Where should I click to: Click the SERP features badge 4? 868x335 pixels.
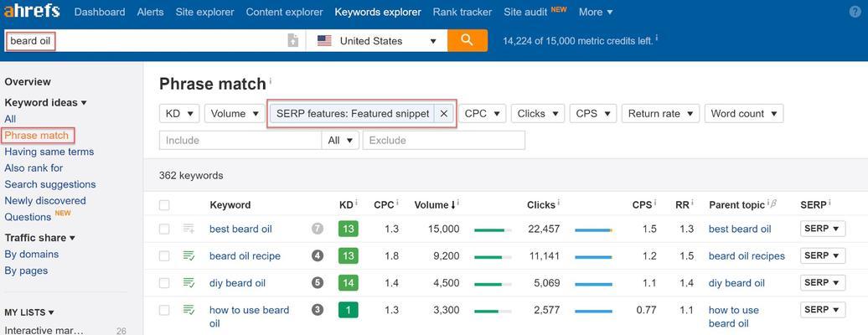318,255
